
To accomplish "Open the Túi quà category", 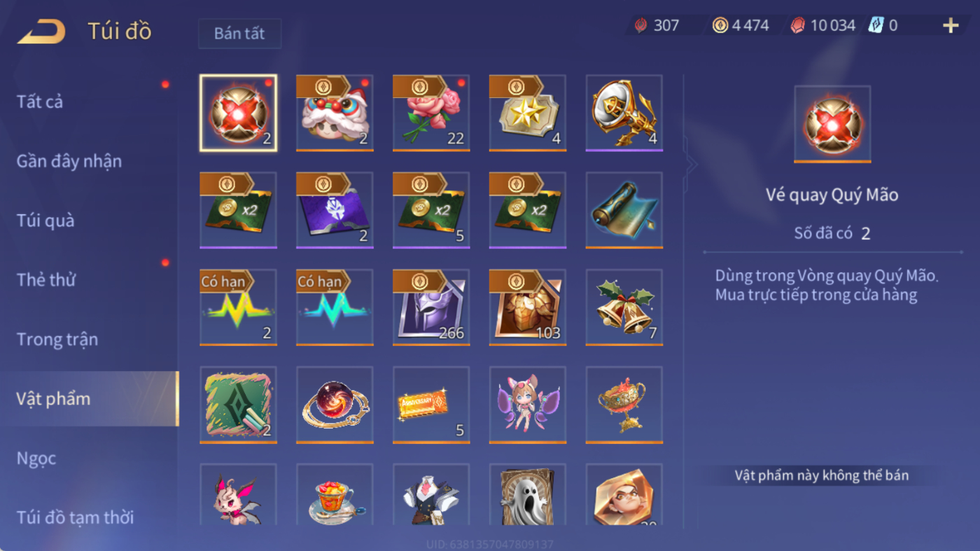I will tap(45, 221).
